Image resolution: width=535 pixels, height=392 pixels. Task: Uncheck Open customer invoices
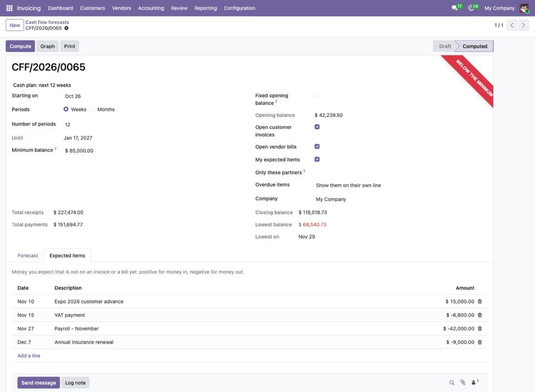317,127
